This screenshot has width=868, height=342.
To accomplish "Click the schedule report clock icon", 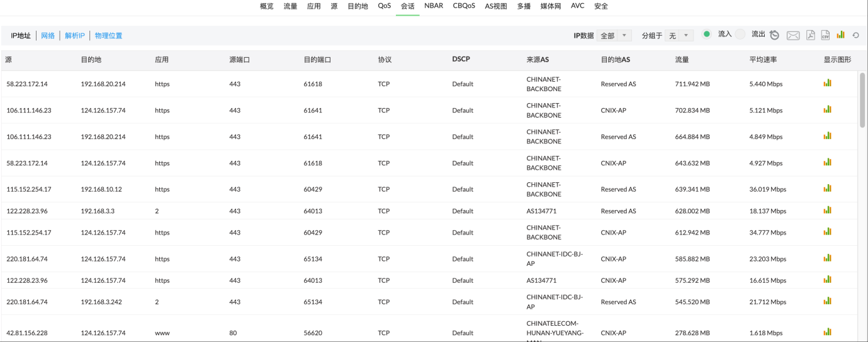I will [x=775, y=35].
